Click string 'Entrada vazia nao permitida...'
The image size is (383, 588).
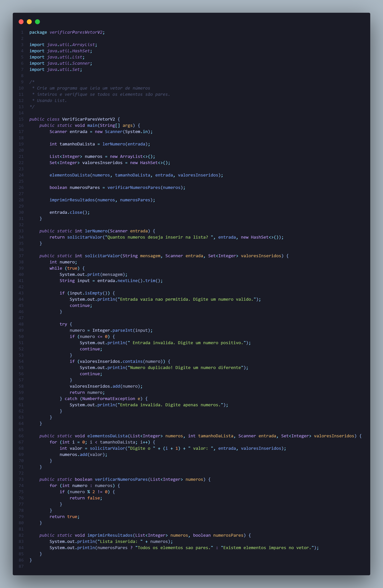(x=187, y=299)
